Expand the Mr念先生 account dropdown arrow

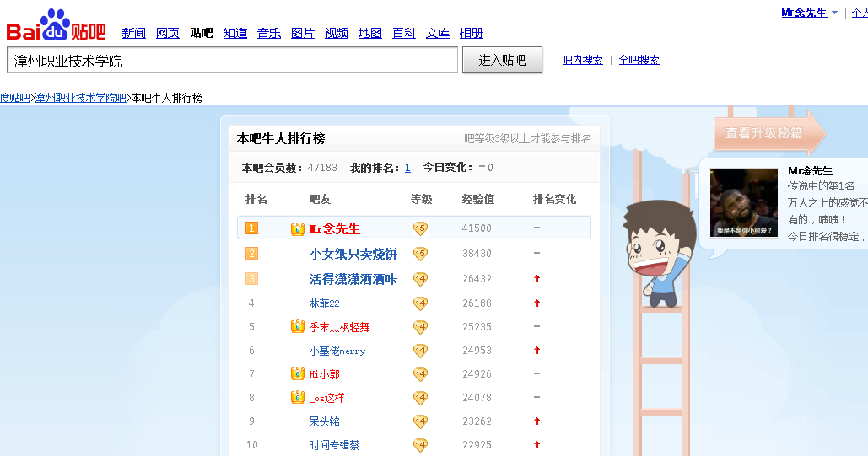click(x=834, y=13)
